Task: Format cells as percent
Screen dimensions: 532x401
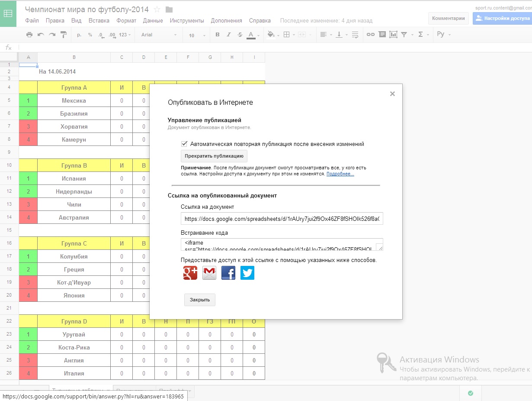Action: pos(90,35)
